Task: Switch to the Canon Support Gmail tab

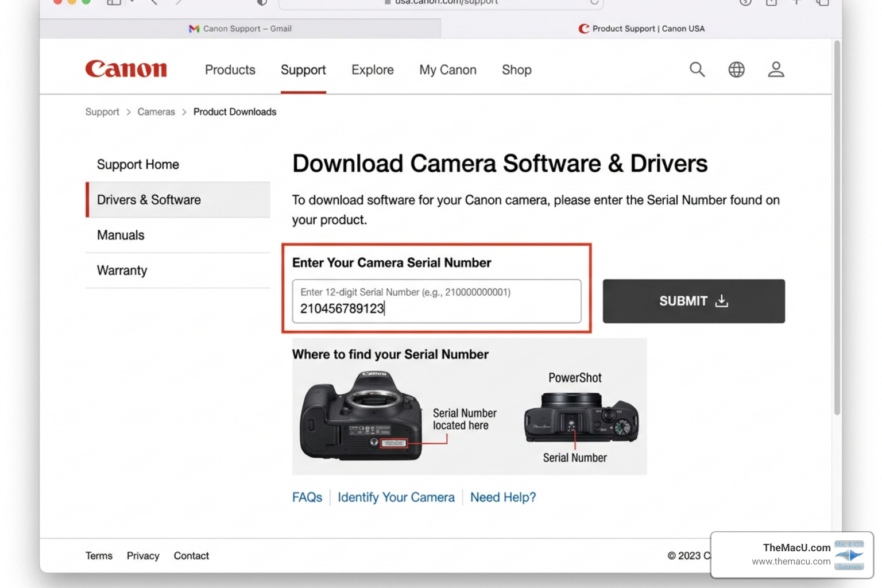Action: [240, 28]
